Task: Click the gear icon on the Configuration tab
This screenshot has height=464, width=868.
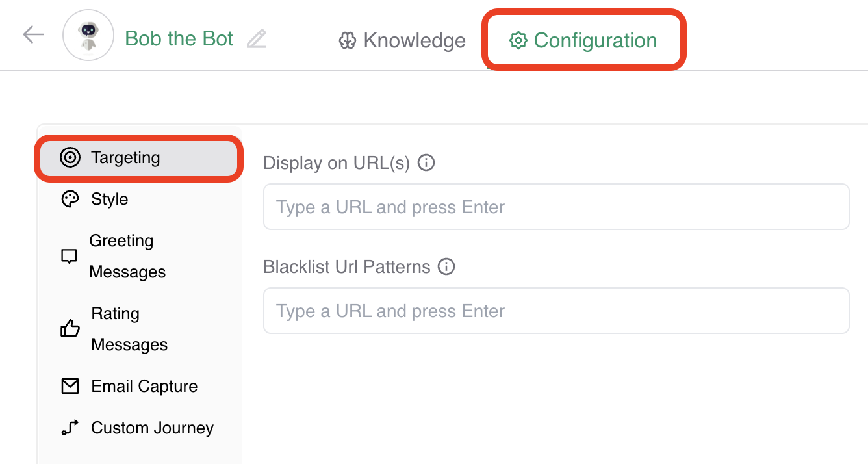Action: pos(518,41)
